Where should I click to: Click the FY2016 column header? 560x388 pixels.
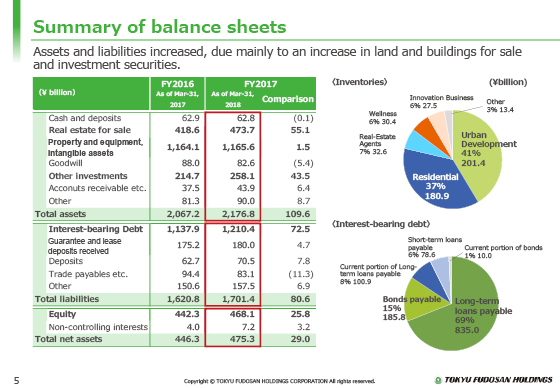(178, 94)
